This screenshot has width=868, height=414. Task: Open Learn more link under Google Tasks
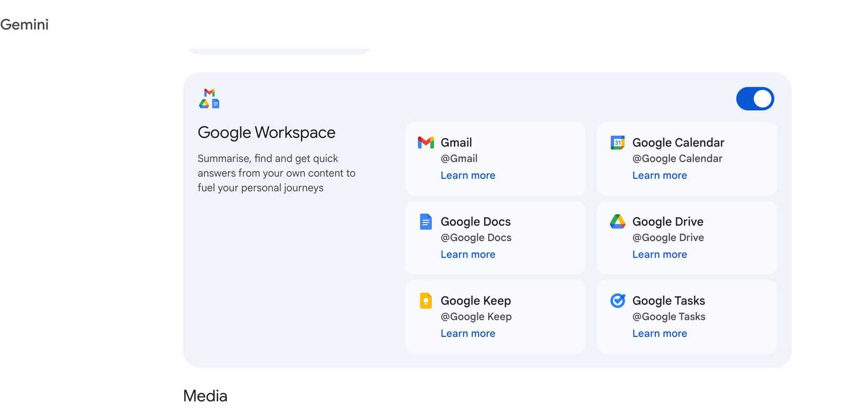660,334
